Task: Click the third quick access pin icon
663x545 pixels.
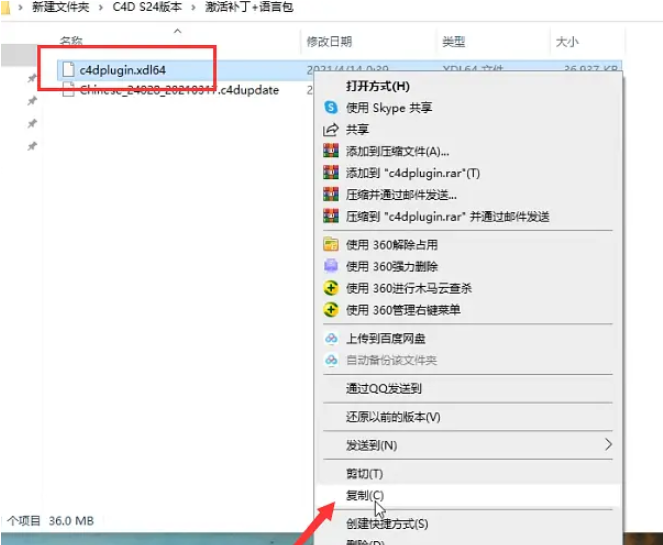Action: 32,123
